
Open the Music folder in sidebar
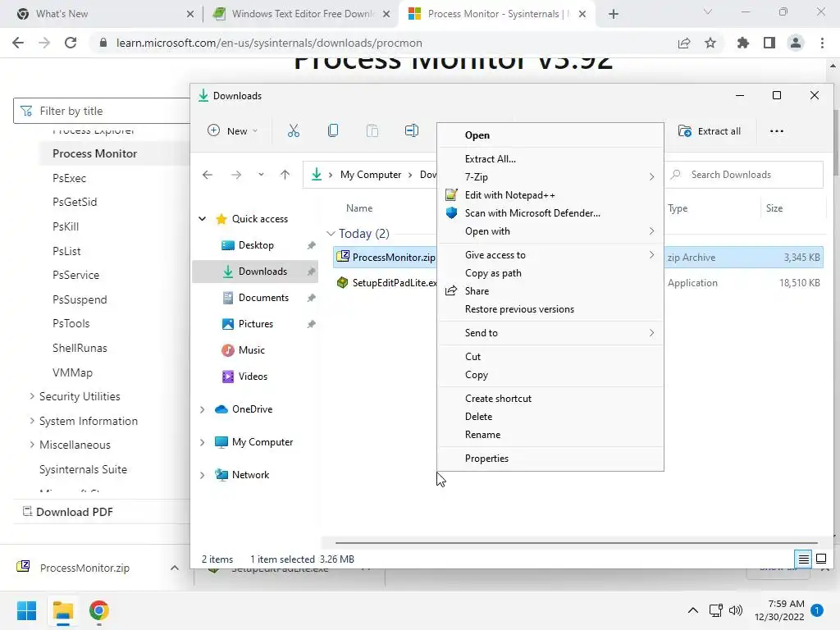tap(251, 349)
